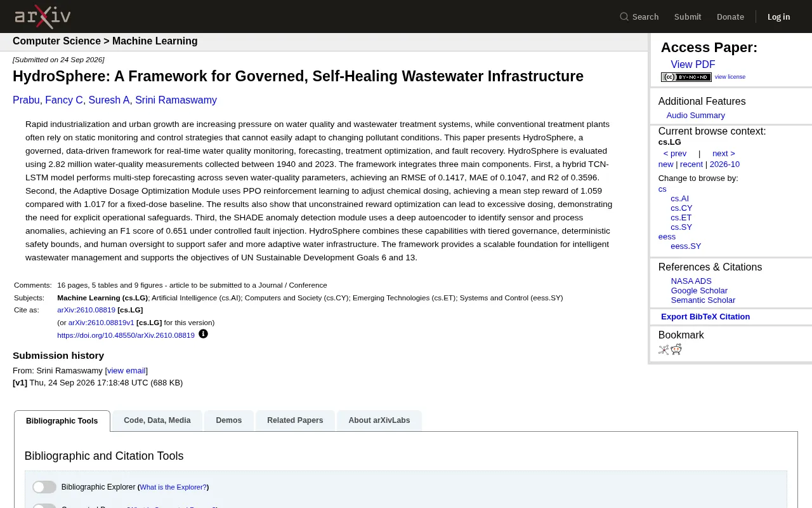Viewport: 812px width, 508px height.
Task: Go to previous paper with prev link
Action: (x=675, y=154)
